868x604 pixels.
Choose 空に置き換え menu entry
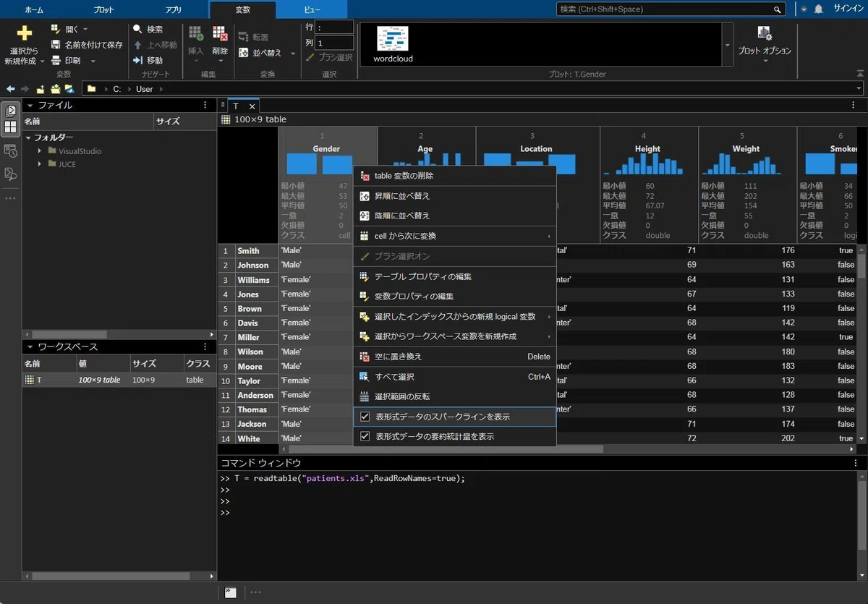[454, 357]
